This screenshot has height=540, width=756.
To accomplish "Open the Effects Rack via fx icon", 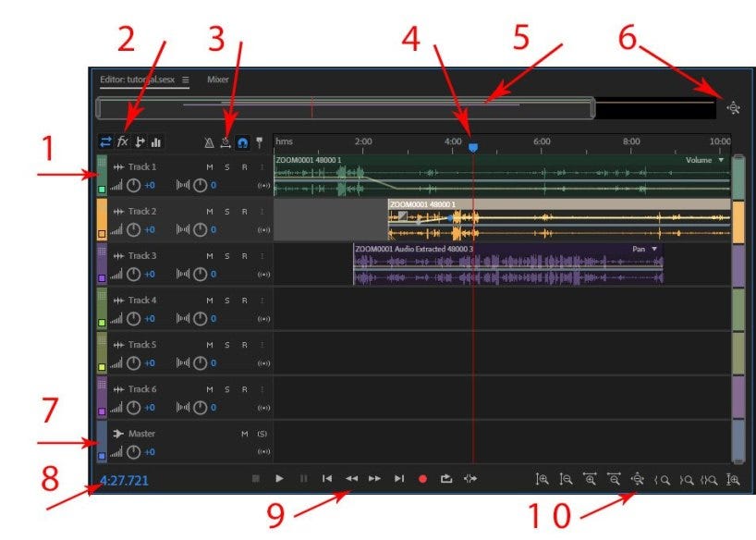I will (x=124, y=143).
